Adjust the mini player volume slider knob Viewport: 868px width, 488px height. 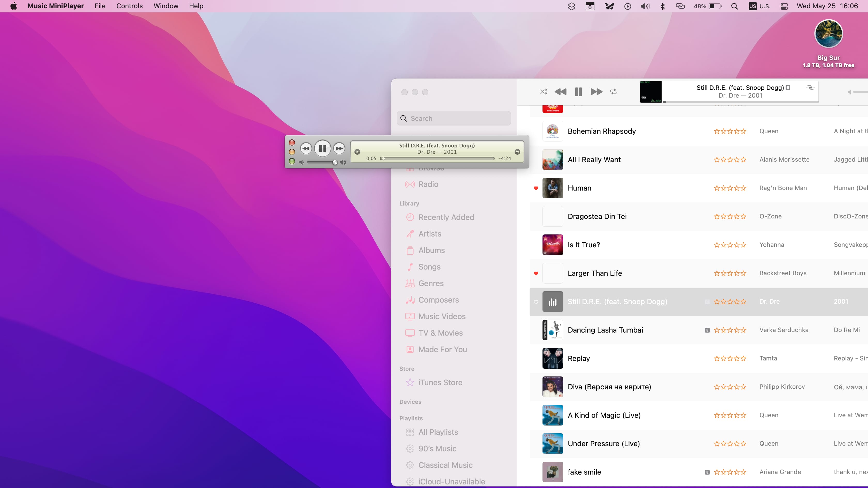point(335,162)
